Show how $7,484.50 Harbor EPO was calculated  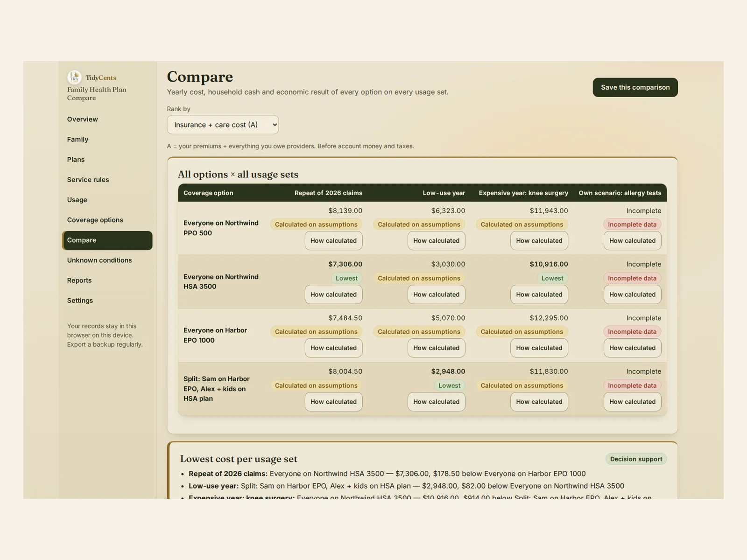[x=333, y=348]
